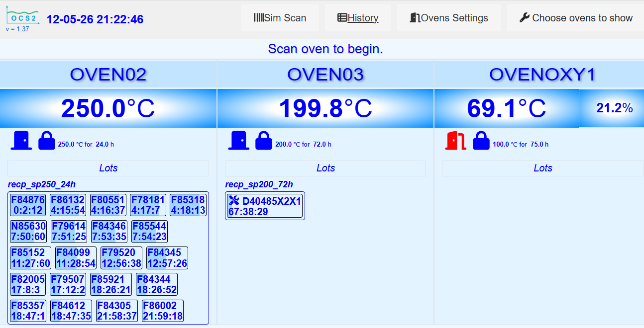Click OVEN03 setpoint 200.0 °C for 72.0 h

tap(303, 145)
